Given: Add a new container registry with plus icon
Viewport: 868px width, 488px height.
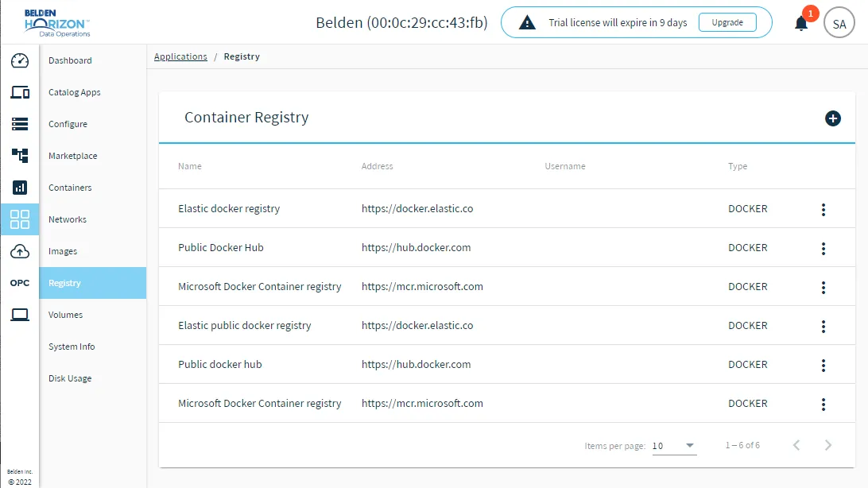Looking at the screenshot, I should 832,118.
